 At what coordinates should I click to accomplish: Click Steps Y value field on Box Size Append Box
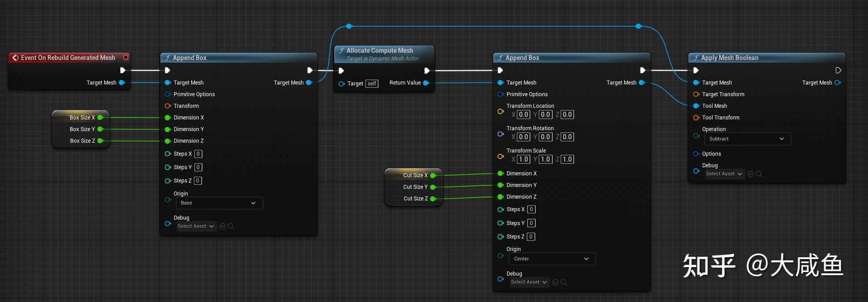pyautogui.click(x=198, y=167)
